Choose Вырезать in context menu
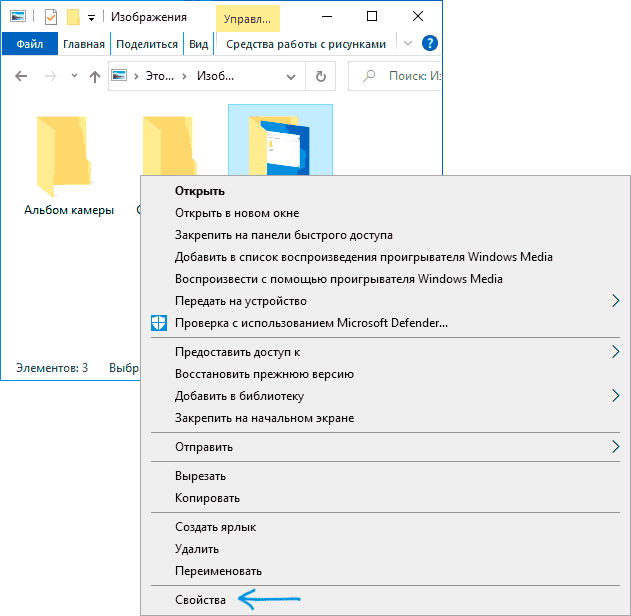 (386, 476)
